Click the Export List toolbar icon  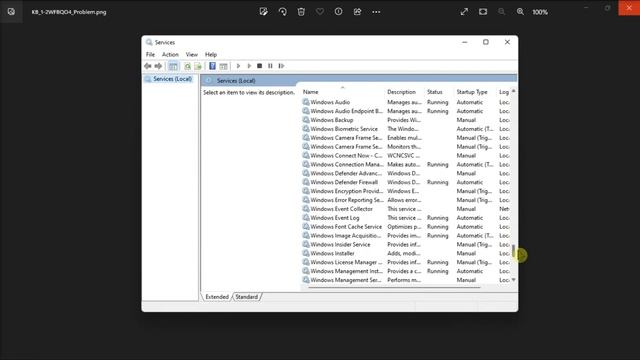tap(198, 66)
